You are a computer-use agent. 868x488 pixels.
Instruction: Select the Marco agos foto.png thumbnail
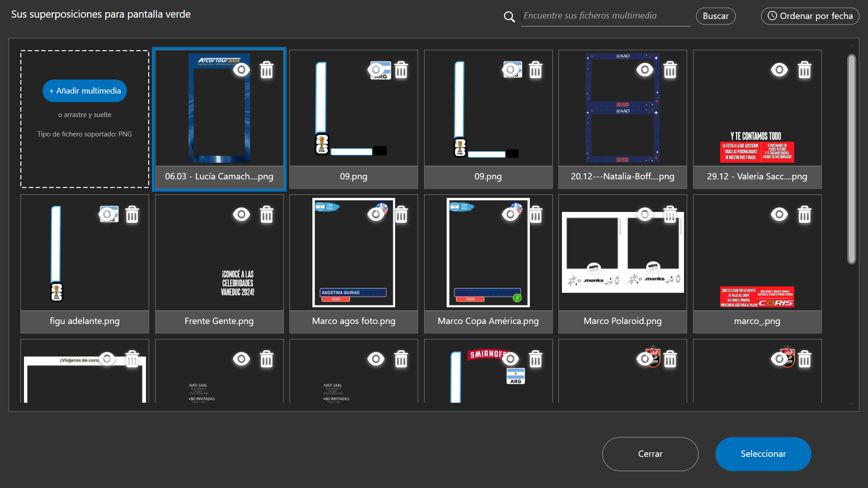354,253
